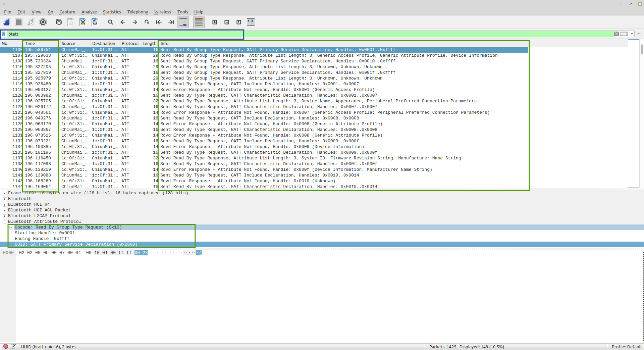Expand the Bluetooth HCI H4 node
The width and height of the screenshot is (644, 350).
[x=4, y=205]
